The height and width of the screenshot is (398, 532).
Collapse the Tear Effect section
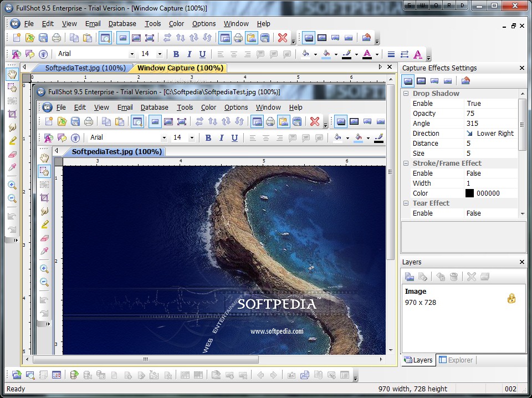[x=406, y=203]
